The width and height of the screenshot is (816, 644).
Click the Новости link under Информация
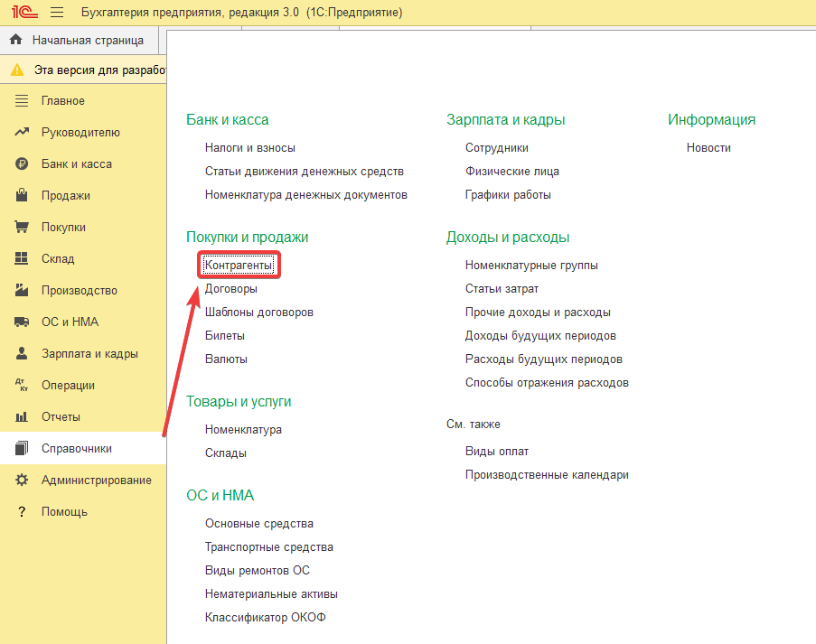708,148
